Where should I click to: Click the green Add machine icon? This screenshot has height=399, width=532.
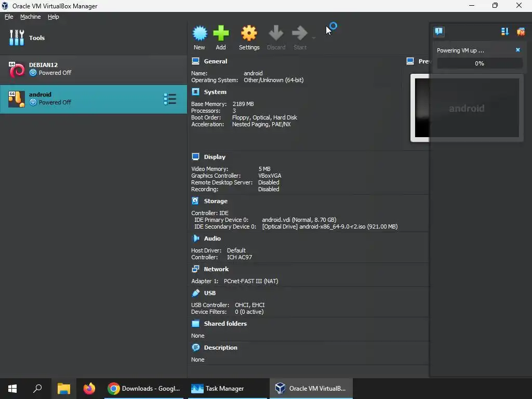coord(221,33)
